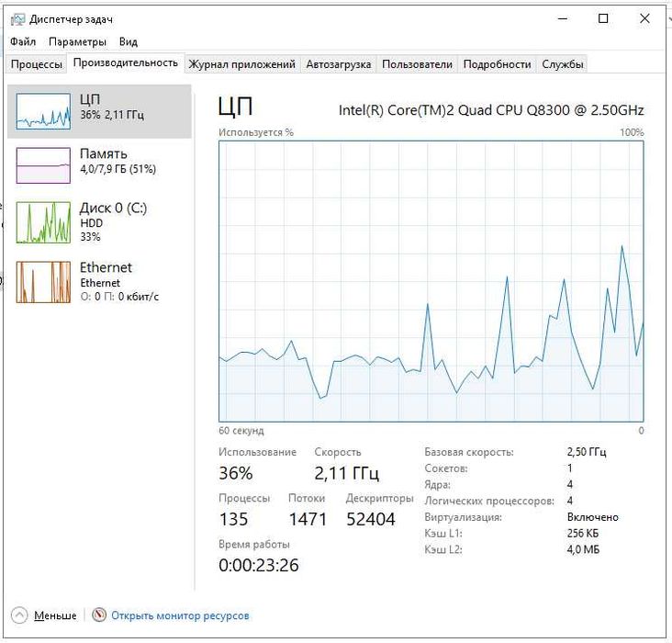Select the ЦП mini graph thumbnail
This screenshot has height=643, width=672.
(x=43, y=111)
